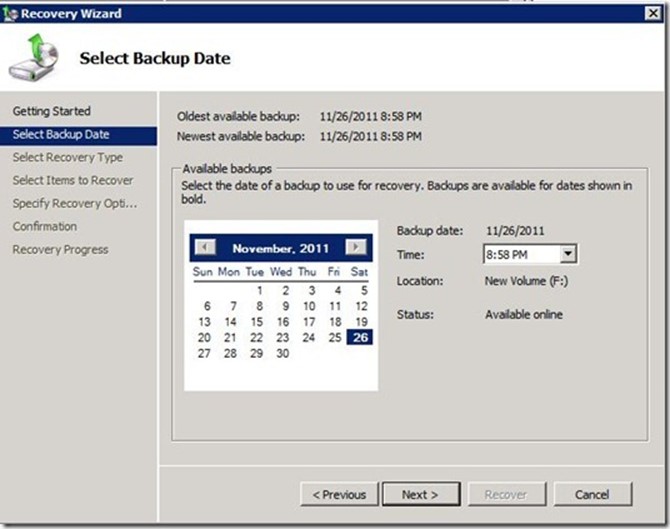Viewport: 670px width, 529px height.
Task: Click the Recovery Wizard title bar icon
Action: [10, 13]
